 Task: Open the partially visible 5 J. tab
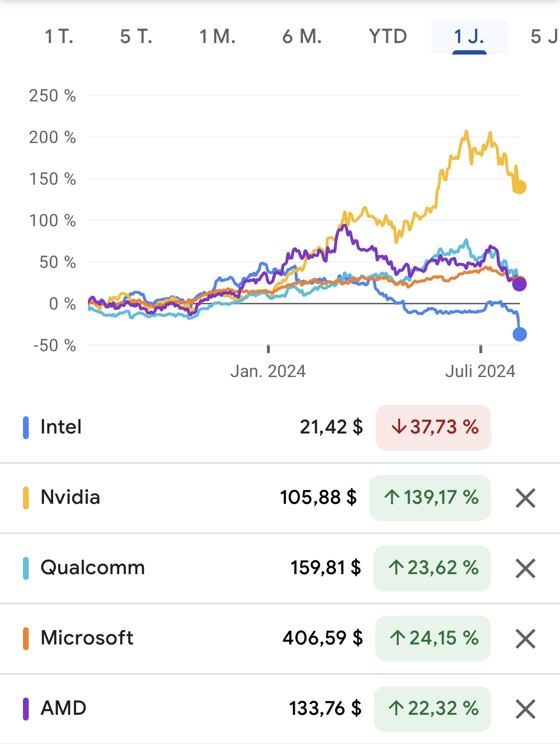[x=545, y=37]
